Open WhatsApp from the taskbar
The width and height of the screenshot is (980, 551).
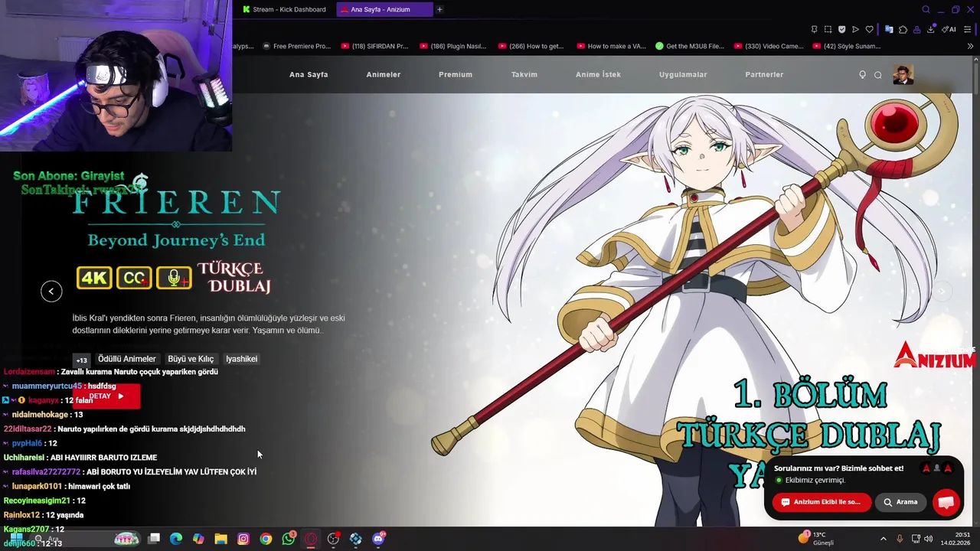pos(289,539)
